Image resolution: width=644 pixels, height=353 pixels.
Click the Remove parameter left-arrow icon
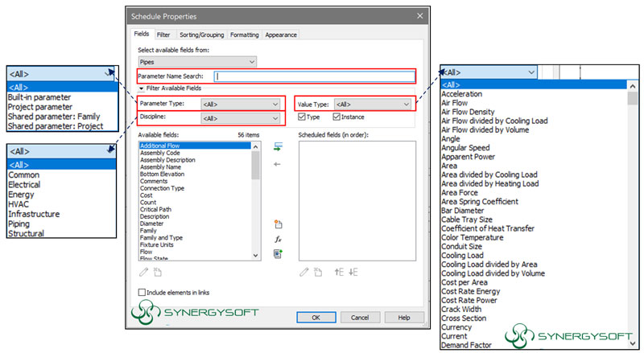point(278,163)
